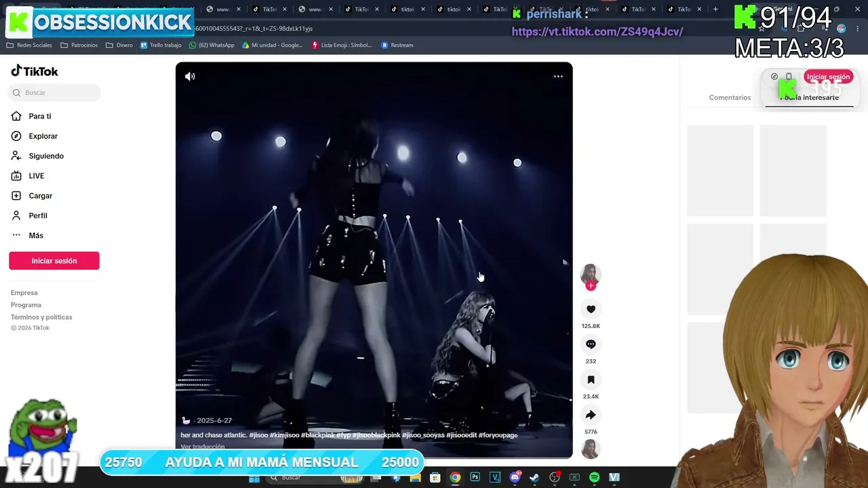Open the Términos y políticas footer link
This screenshot has height=488, width=868.
[x=41, y=317]
